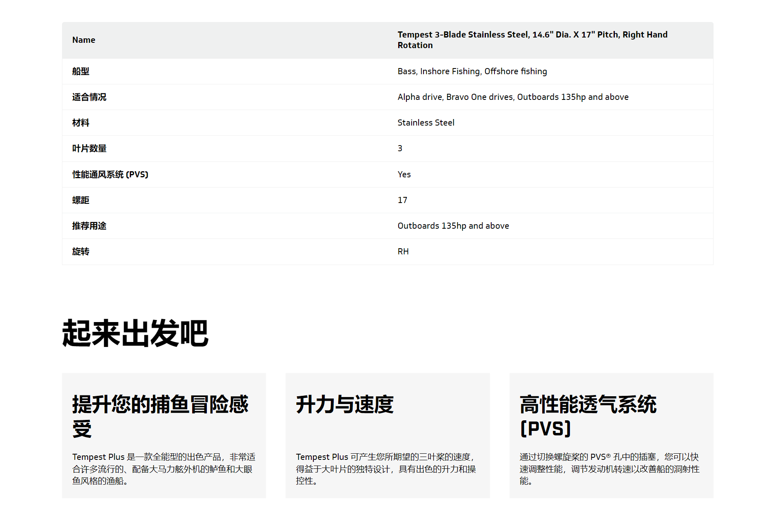The width and height of the screenshot is (767, 532).
Task: Click the 叶片数量 row label
Action: (89, 148)
